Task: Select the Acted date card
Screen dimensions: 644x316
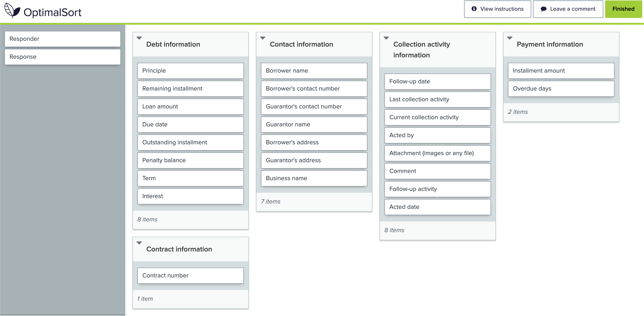Action: tap(437, 207)
